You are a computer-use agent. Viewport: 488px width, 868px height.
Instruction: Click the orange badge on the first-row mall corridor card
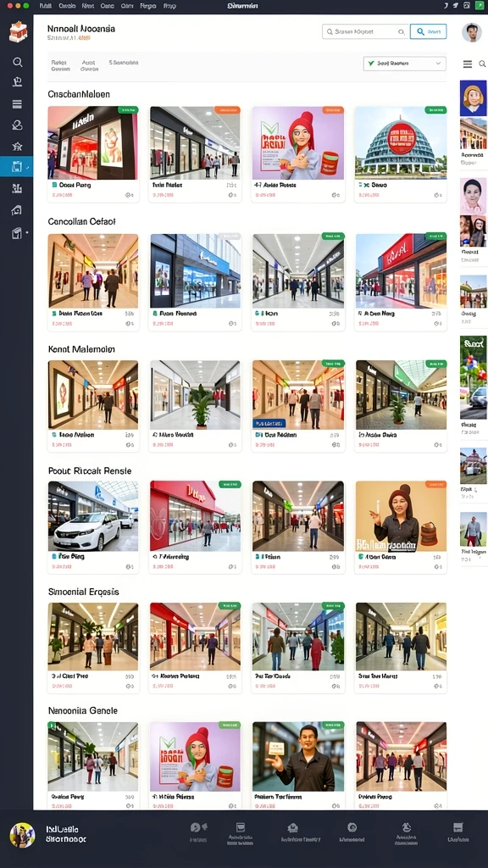tap(226, 110)
